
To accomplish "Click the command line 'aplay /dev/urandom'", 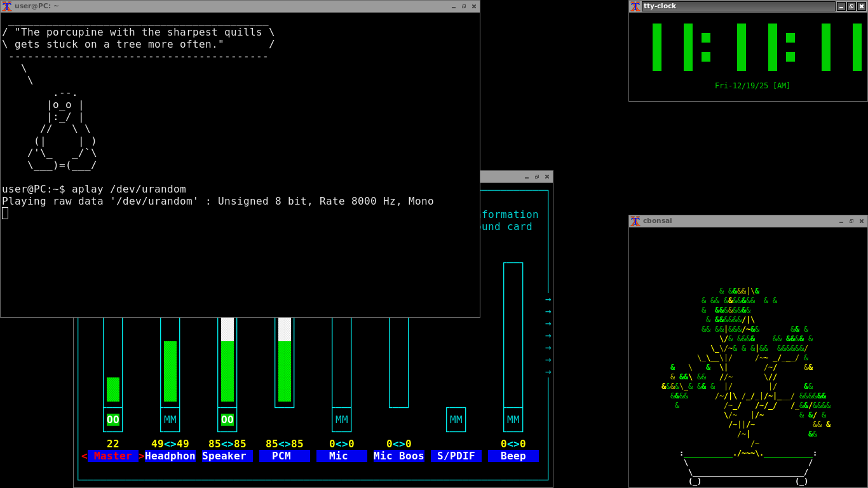I will click(x=129, y=189).
